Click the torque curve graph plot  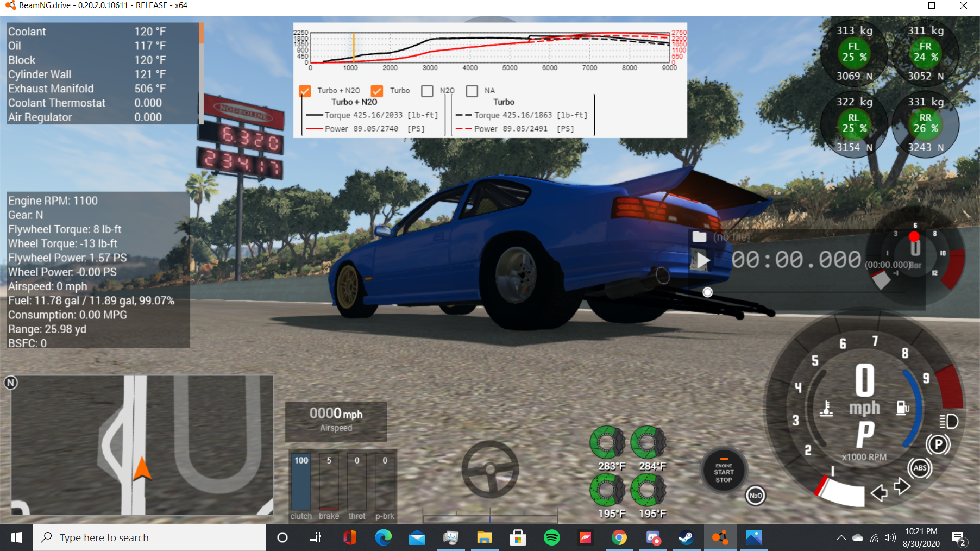(490, 48)
